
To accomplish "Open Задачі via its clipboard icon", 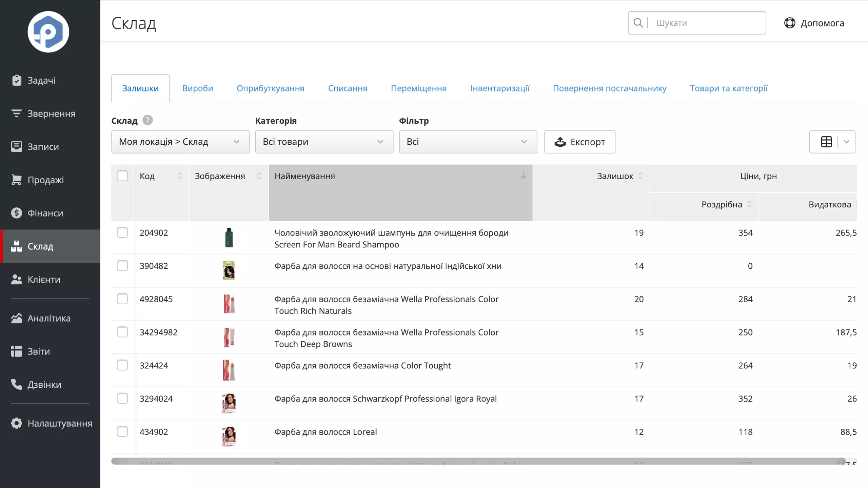I will (x=16, y=80).
